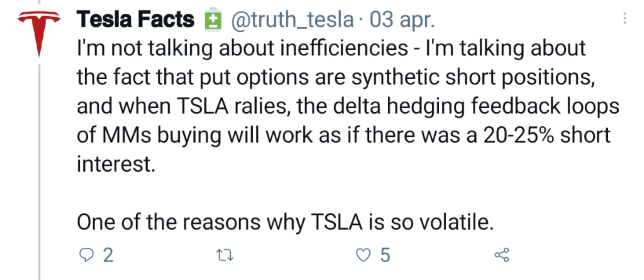
Task: Click the "20-25% short" text
Action: [x=547, y=135]
